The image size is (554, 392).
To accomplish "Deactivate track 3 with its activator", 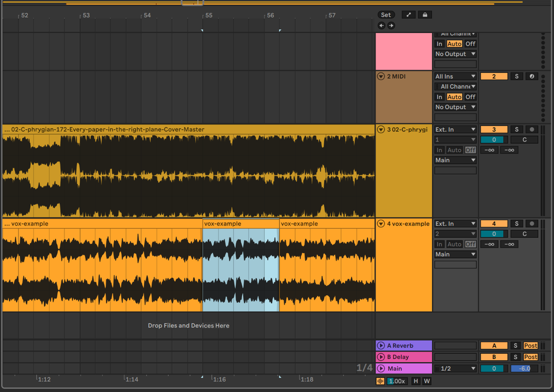I will pos(494,130).
